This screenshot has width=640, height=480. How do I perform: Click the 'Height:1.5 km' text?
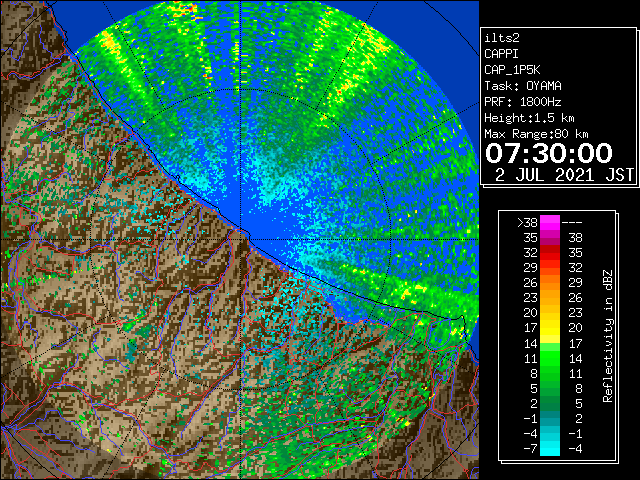(529, 118)
